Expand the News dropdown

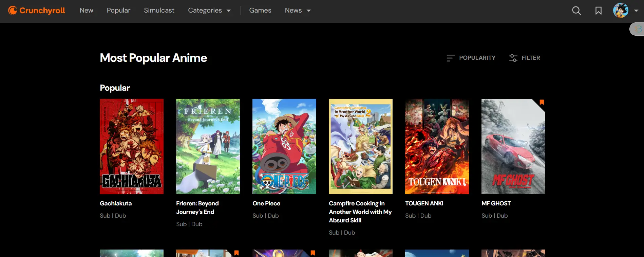pos(298,11)
